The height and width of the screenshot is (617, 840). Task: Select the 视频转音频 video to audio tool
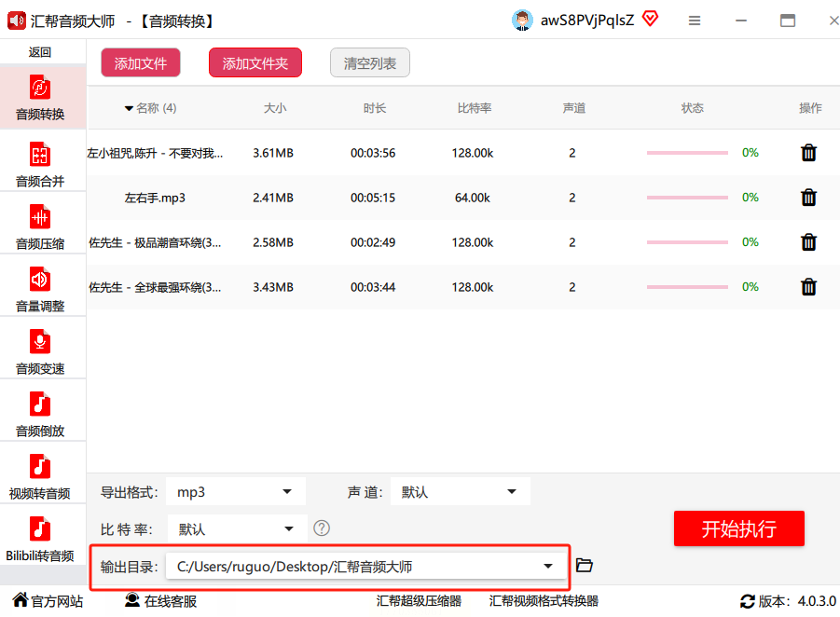[40, 476]
